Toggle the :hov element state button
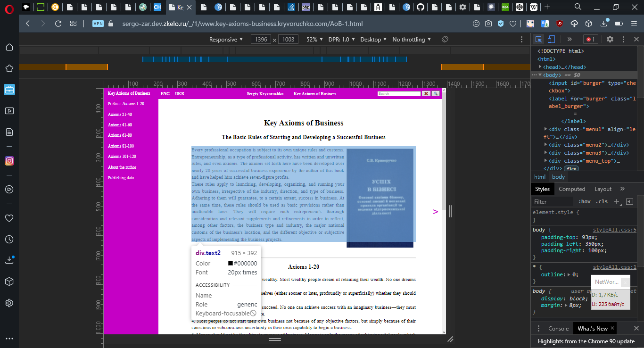Viewport: 644px width, 348px height. [x=584, y=202]
